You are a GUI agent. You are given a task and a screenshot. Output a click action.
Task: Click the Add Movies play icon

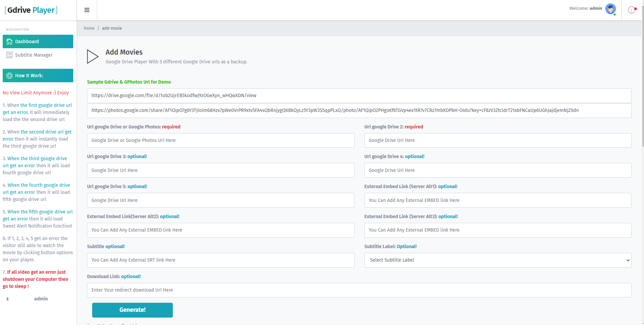(x=92, y=57)
